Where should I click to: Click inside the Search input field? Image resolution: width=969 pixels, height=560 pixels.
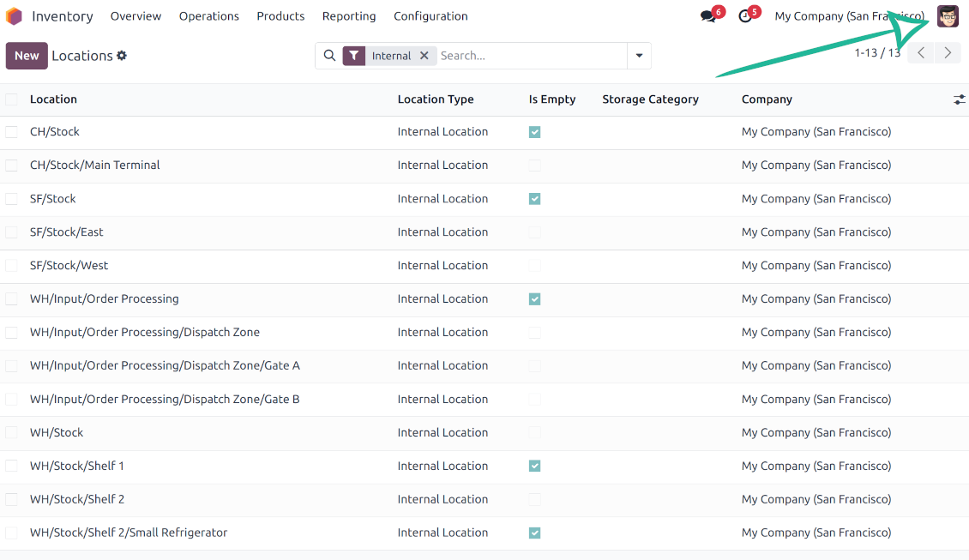(529, 56)
